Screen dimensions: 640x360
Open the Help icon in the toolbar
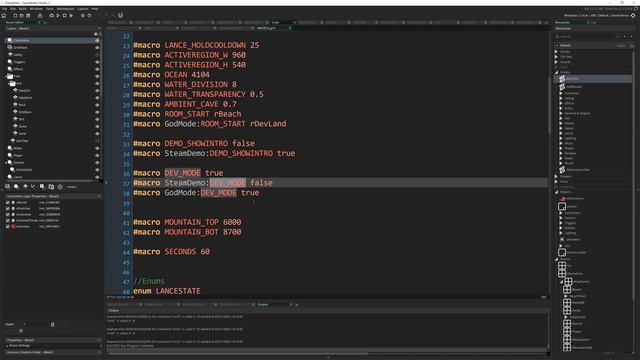click(x=89, y=16)
